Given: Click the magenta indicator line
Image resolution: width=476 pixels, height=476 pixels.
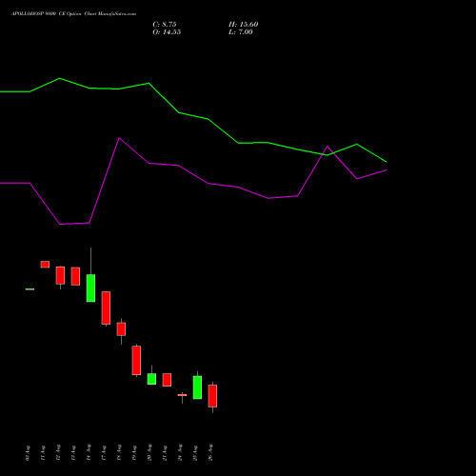Looking at the screenshot, I should coord(193,181).
